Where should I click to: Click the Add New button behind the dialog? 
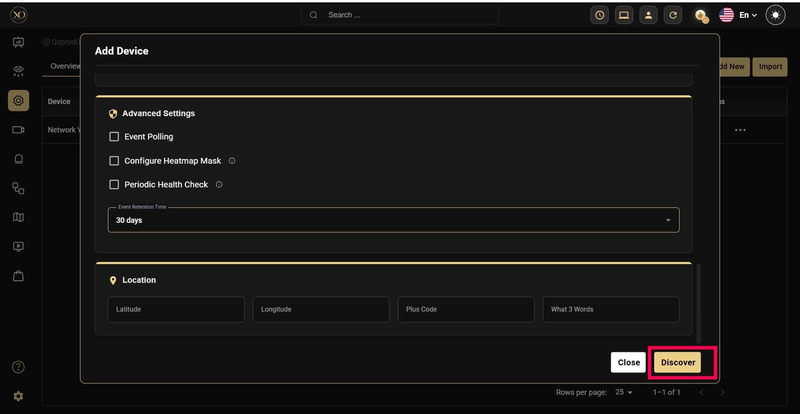pyautogui.click(x=734, y=66)
